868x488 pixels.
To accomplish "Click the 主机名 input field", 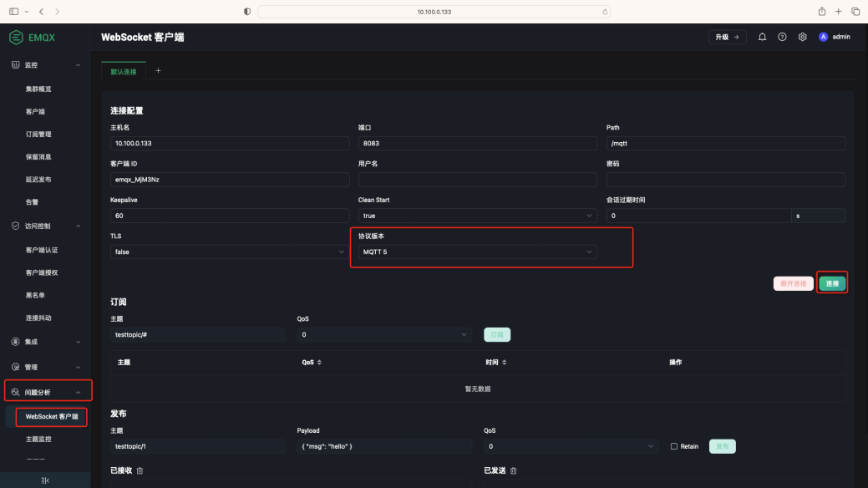I will pos(230,143).
